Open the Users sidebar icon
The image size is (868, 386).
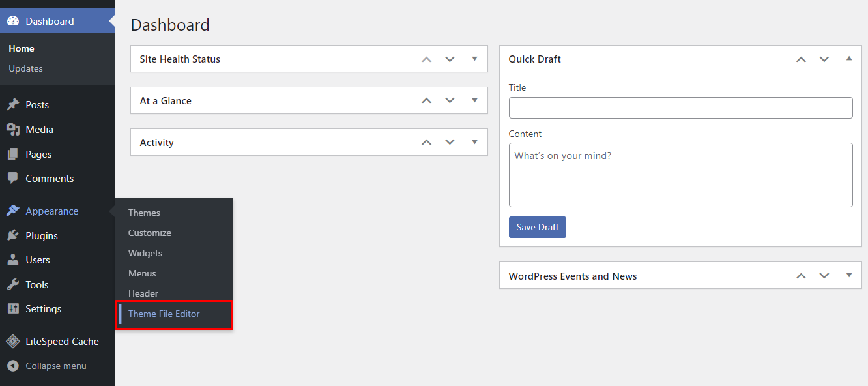[13, 260]
